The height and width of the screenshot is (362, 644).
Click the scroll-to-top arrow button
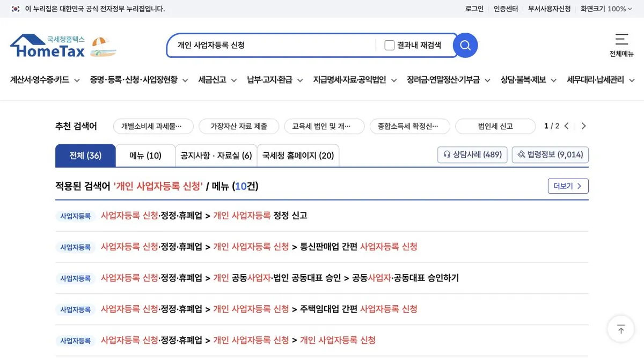coord(621,329)
